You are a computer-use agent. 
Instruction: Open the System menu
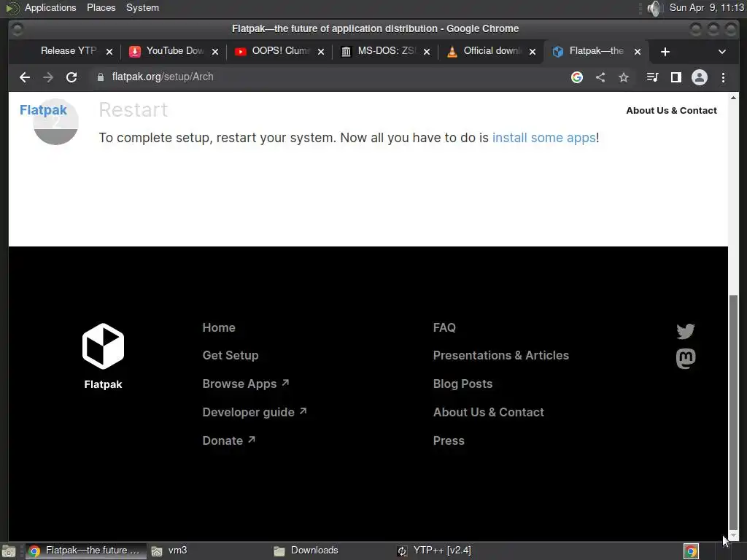point(142,7)
